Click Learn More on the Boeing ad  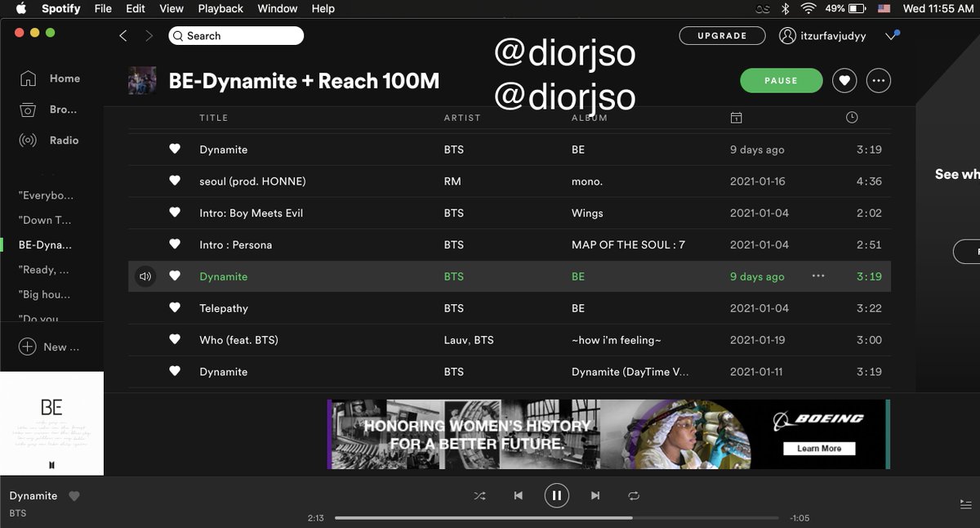[x=819, y=448]
